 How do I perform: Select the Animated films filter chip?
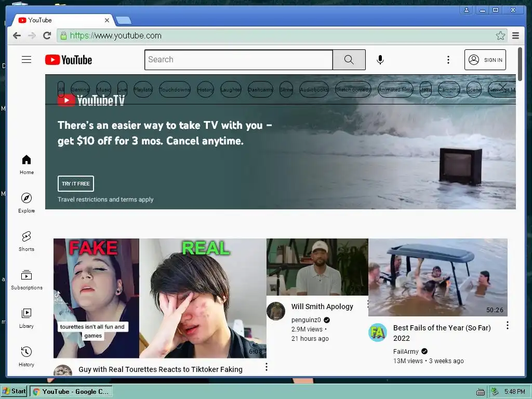(395, 89)
